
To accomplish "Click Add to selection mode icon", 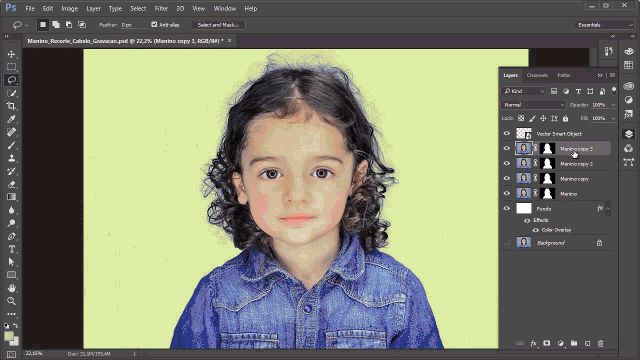I will point(56,25).
